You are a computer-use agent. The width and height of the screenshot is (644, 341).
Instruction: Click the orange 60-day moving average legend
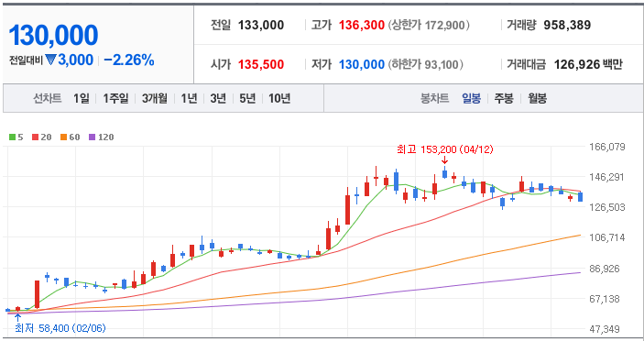pyautogui.click(x=70, y=137)
